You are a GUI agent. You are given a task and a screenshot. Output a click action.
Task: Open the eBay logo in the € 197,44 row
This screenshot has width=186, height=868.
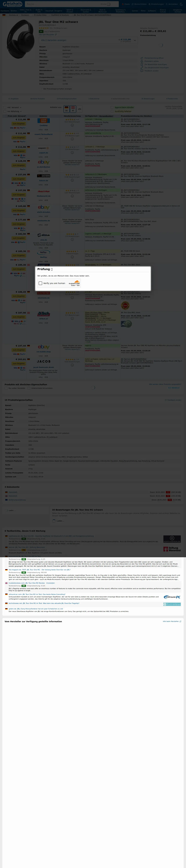(44, 347)
